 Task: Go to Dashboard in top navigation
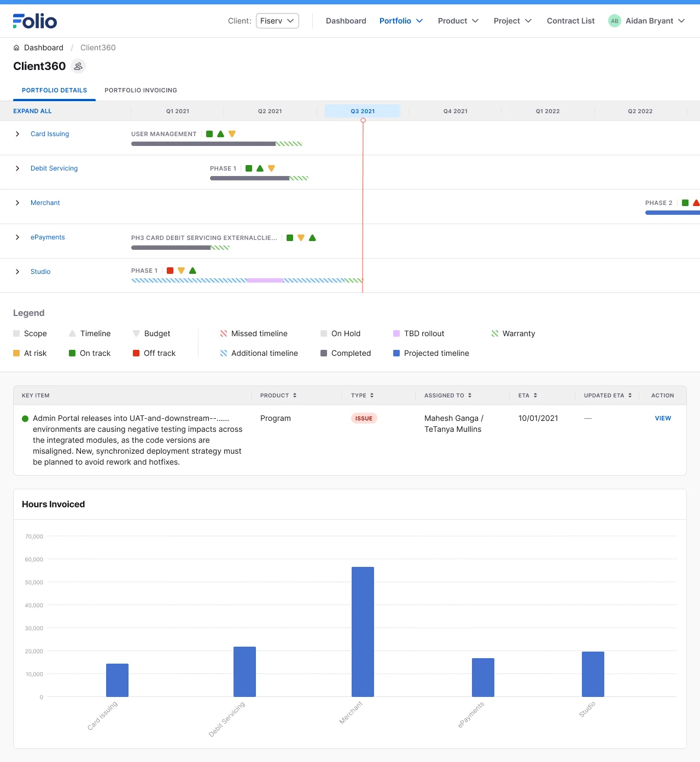coord(346,21)
